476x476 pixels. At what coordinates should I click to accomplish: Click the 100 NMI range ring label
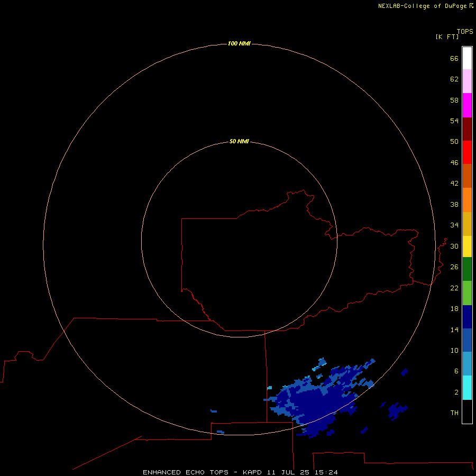tap(239, 44)
